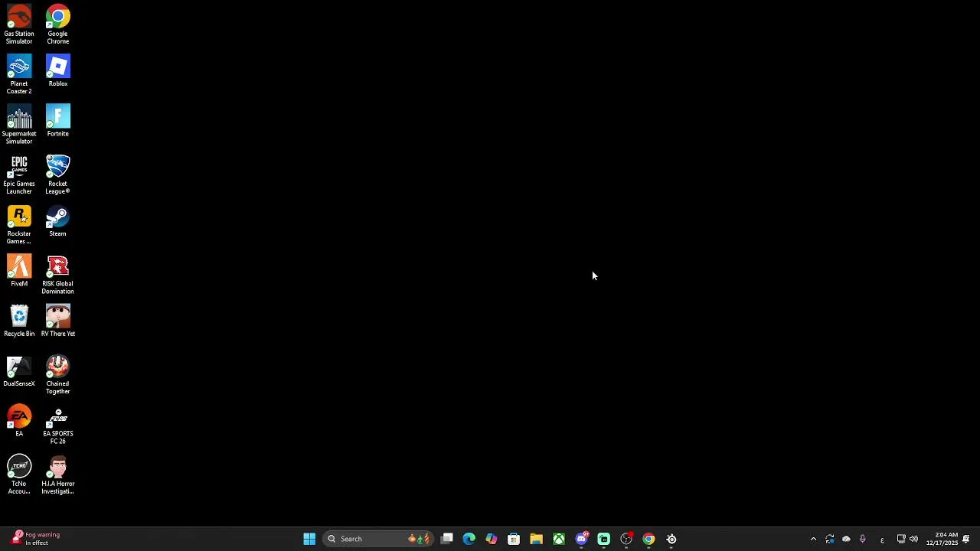Select the Fortnite desktop icon
980x551 pixels.
(57, 120)
